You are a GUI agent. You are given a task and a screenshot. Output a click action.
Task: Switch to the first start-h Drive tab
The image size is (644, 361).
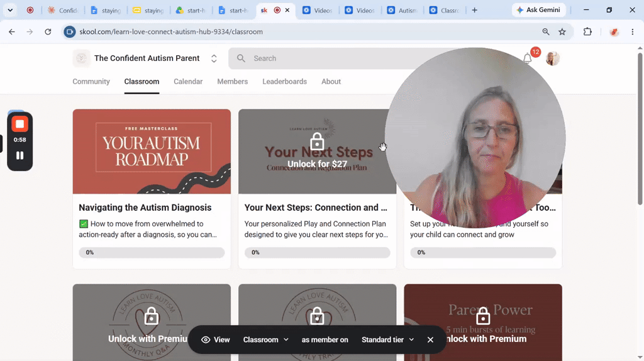191,10
